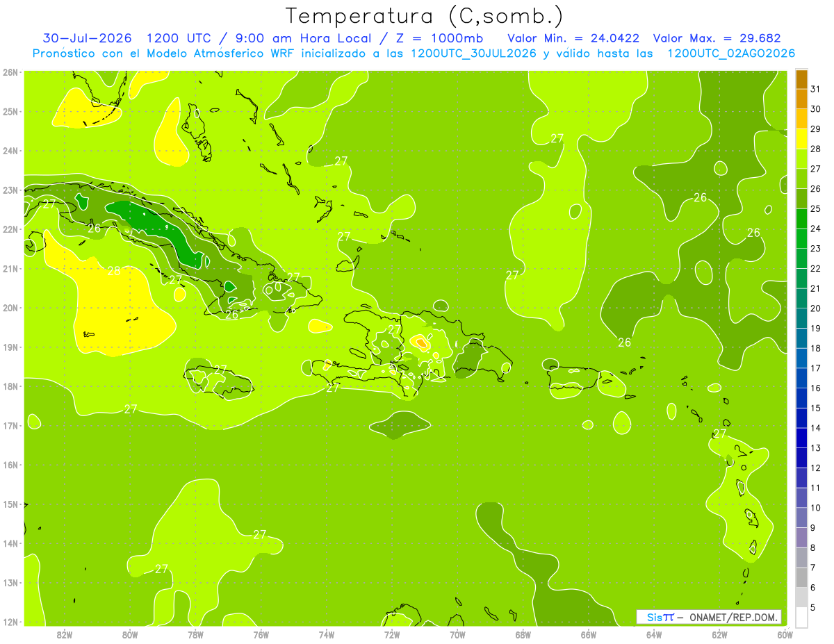
Task: Click the yellow legend swatch between 28 and 29
Action: [801, 139]
